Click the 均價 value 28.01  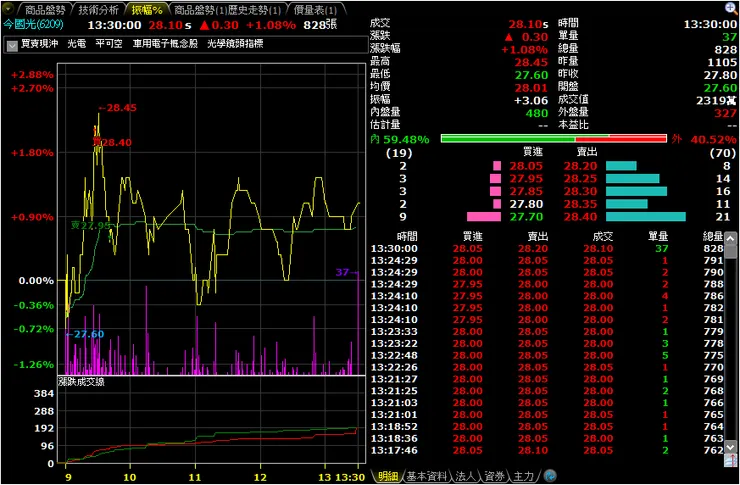tap(531, 88)
